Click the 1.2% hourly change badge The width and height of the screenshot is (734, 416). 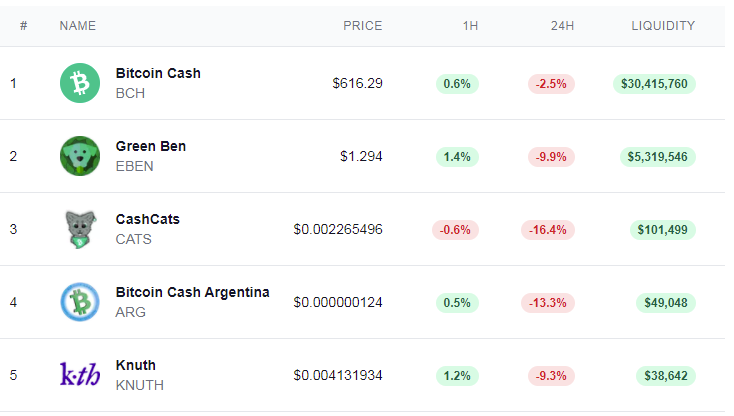[457, 376]
